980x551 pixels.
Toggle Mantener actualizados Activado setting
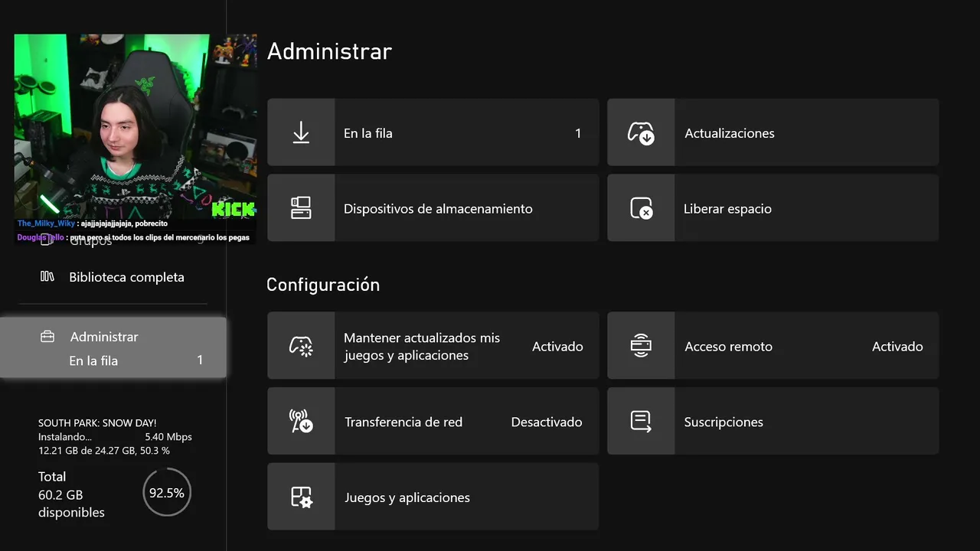click(x=557, y=347)
